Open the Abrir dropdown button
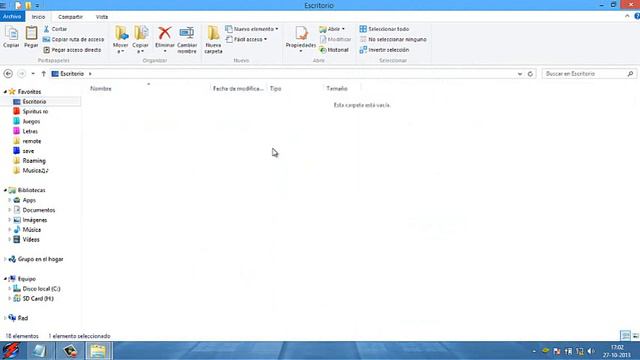The image size is (640, 360). pos(332,29)
